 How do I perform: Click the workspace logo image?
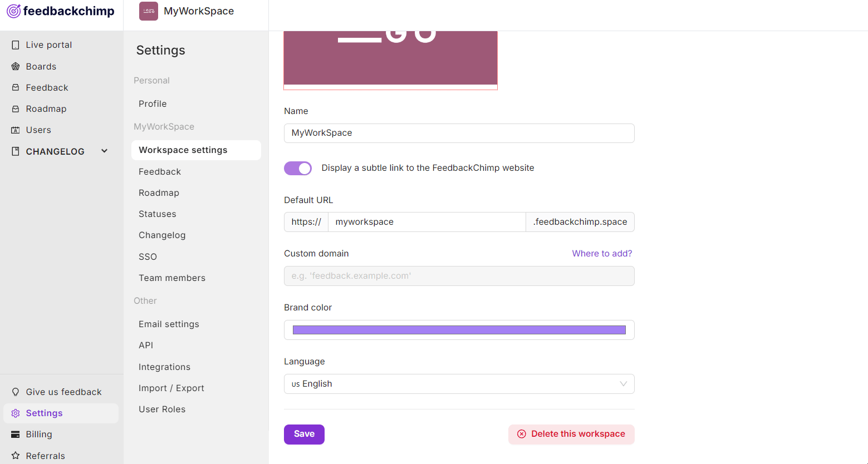pyautogui.click(x=390, y=58)
